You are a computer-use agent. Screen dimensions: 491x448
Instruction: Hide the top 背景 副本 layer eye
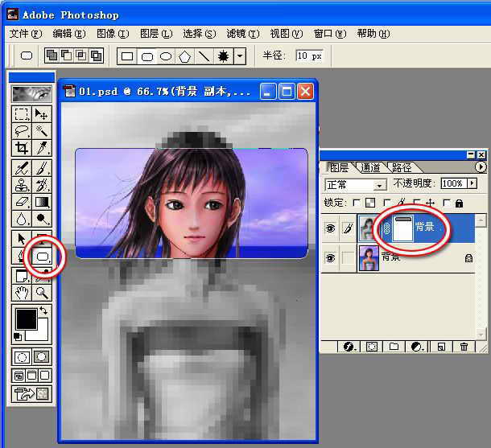[x=330, y=228]
